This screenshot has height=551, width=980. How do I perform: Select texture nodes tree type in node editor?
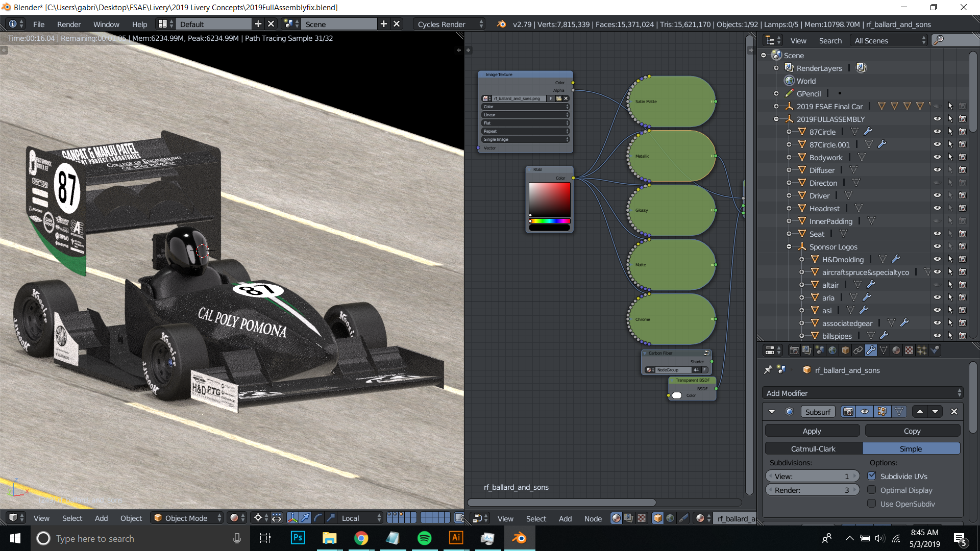pos(642,518)
